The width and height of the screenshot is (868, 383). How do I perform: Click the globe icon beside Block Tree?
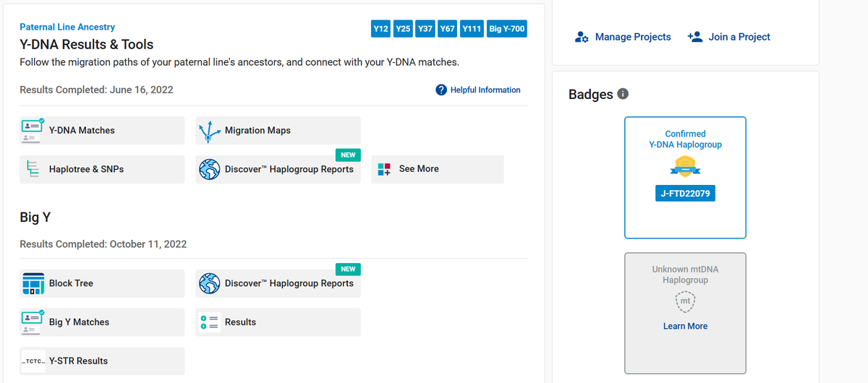pyautogui.click(x=210, y=283)
